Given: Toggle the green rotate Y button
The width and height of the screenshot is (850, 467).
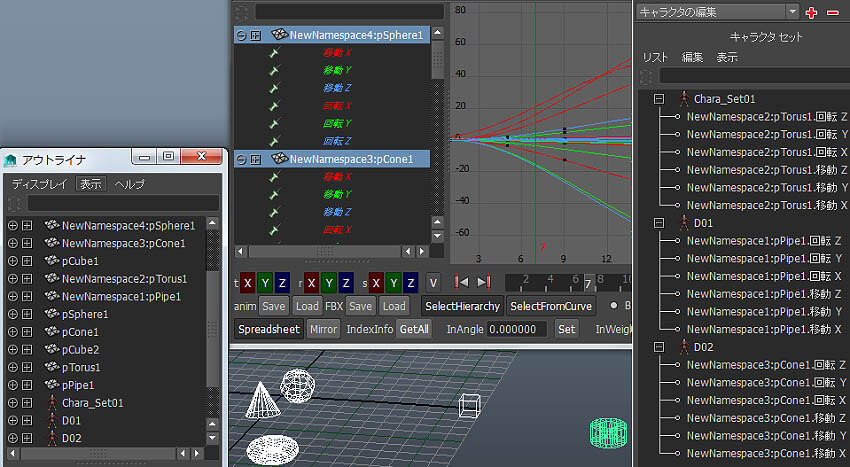Looking at the screenshot, I should [x=329, y=281].
